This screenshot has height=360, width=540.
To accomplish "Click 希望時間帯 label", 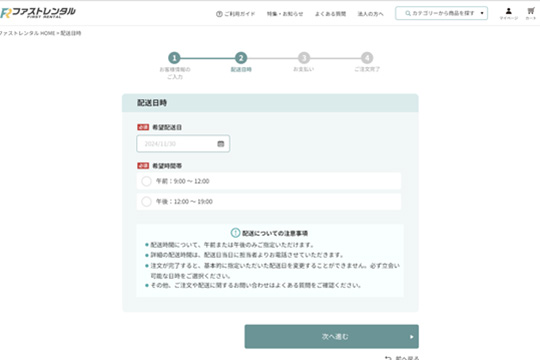I will [x=167, y=166].
